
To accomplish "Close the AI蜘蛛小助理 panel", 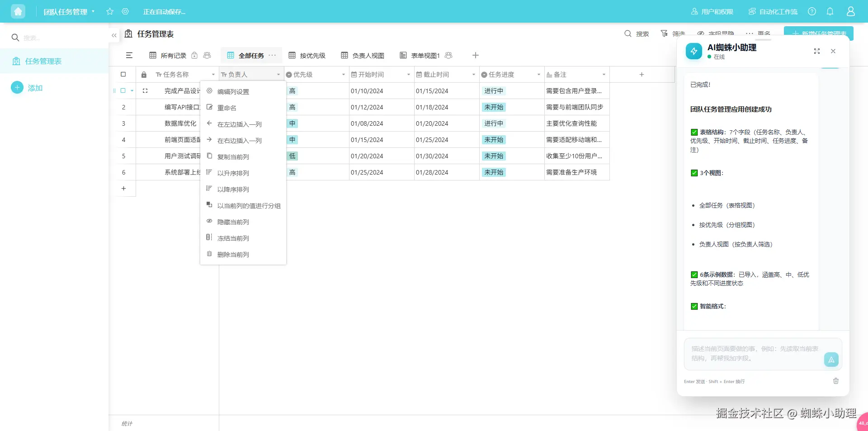I will tap(833, 51).
